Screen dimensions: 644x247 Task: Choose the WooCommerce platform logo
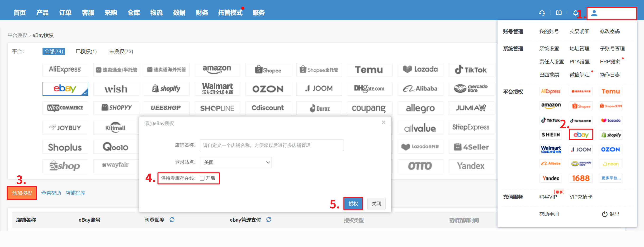[65, 108]
